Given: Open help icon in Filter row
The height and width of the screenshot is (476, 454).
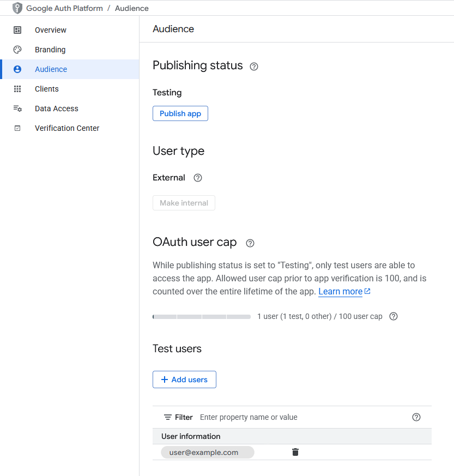Looking at the screenshot, I should pos(416,417).
